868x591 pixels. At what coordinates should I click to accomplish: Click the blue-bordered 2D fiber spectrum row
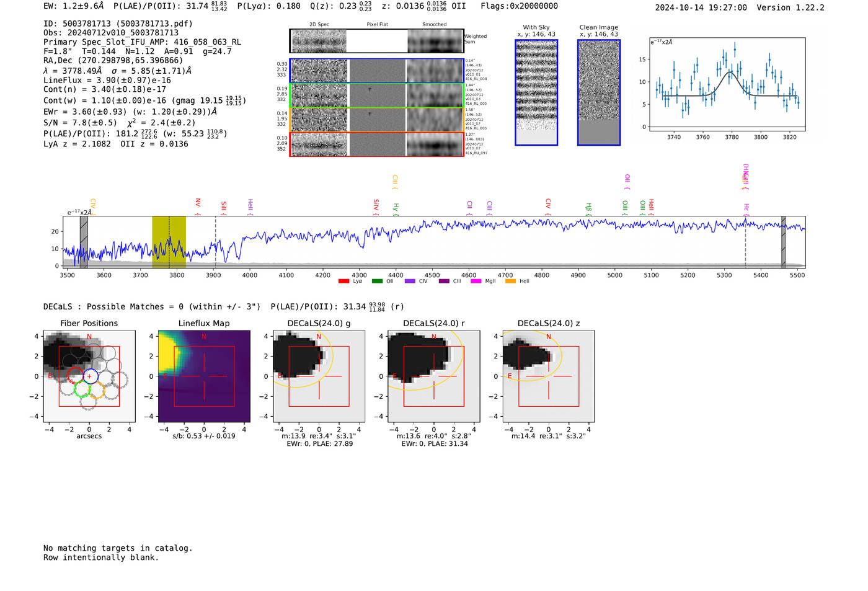tap(377, 71)
